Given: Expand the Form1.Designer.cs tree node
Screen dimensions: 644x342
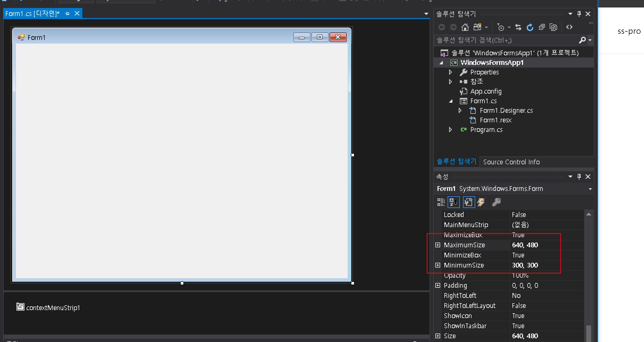Looking at the screenshot, I should click(x=460, y=110).
